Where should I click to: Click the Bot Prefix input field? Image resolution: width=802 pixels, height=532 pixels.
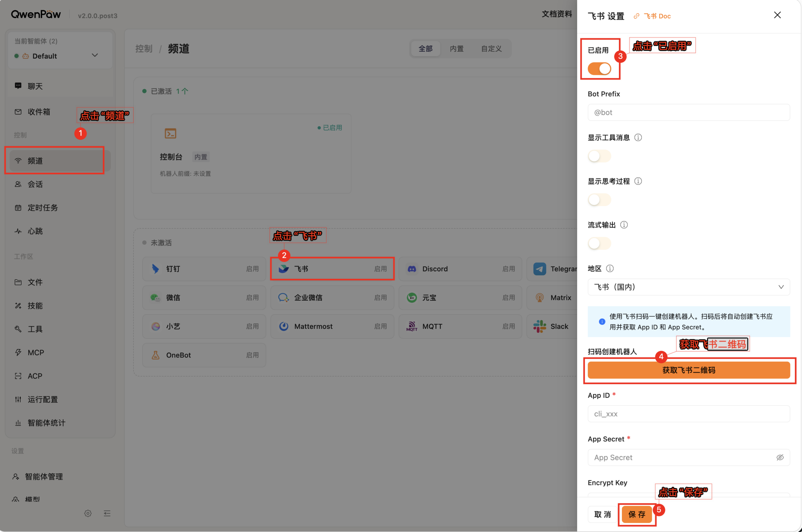(689, 112)
